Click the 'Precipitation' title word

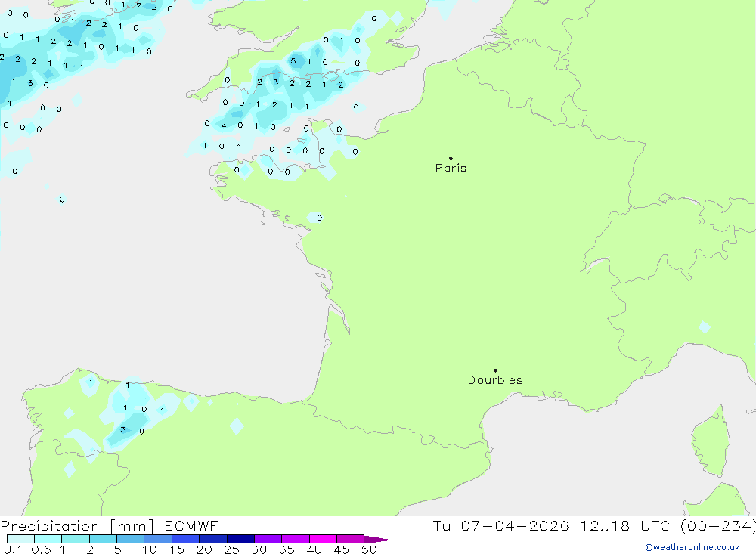point(50,526)
